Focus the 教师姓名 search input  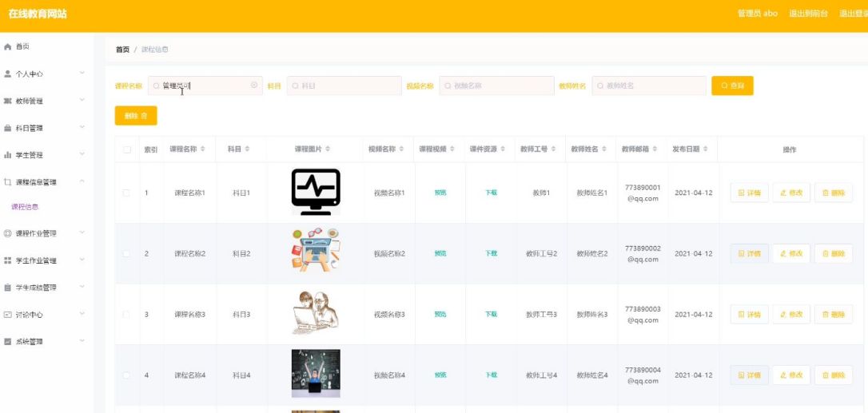649,85
